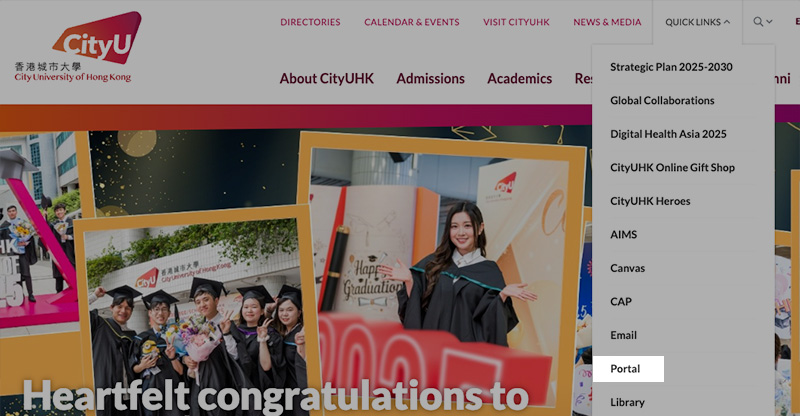Select Admissions in main navigation
Screen dimensions: 800x416
pyautogui.click(x=431, y=79)
